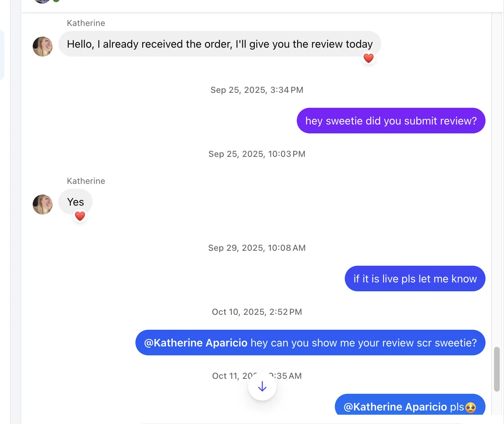Open Katherine's avatar beside the "Yes" message
Screen dimensions: 504x424
click(43, 205)
